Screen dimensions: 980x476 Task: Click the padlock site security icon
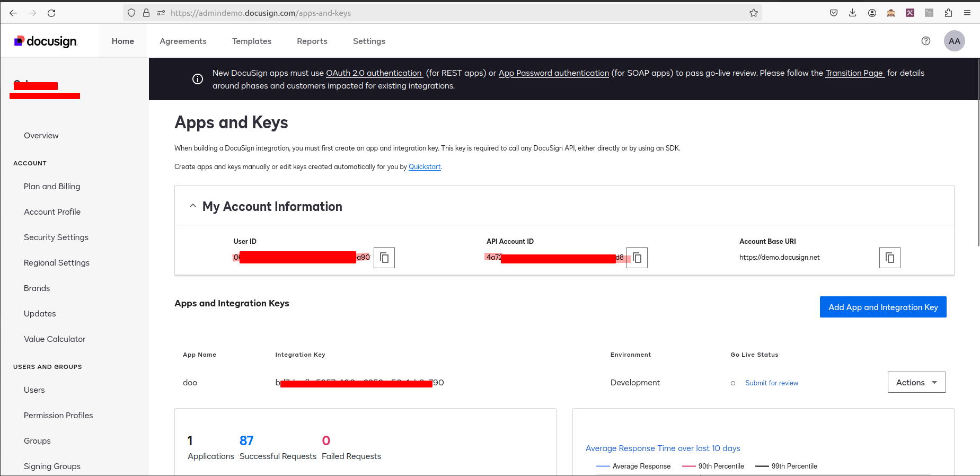pos(146,13)
